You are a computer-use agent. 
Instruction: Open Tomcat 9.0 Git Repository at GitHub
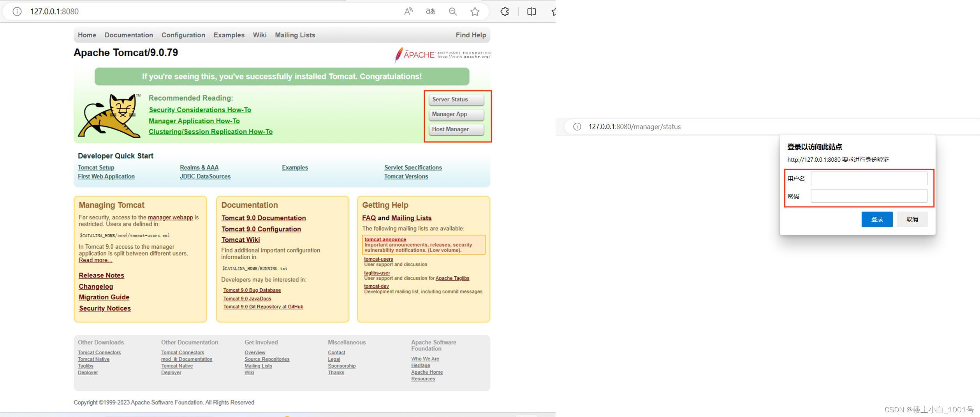pyautogui.click(x=263, y=307)
